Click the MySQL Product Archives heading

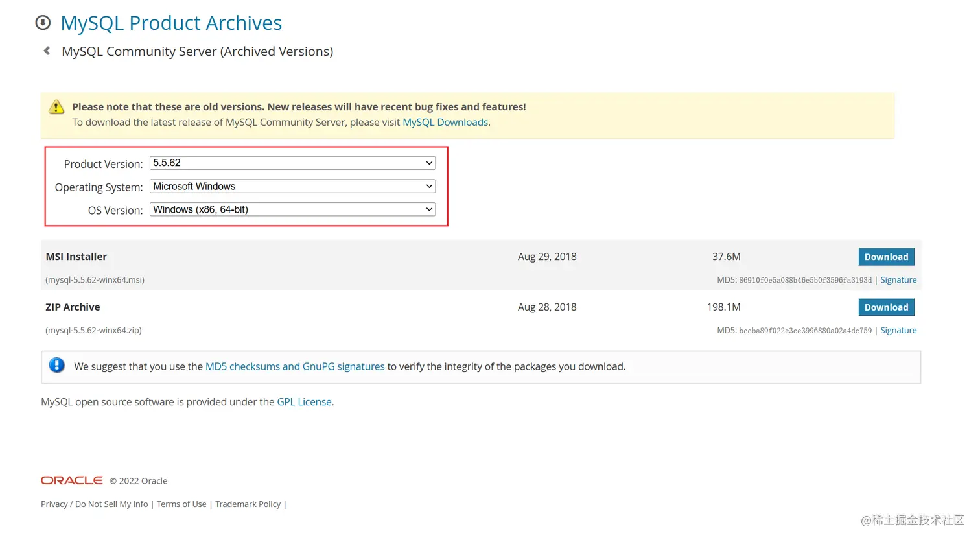tap(171, 23)
